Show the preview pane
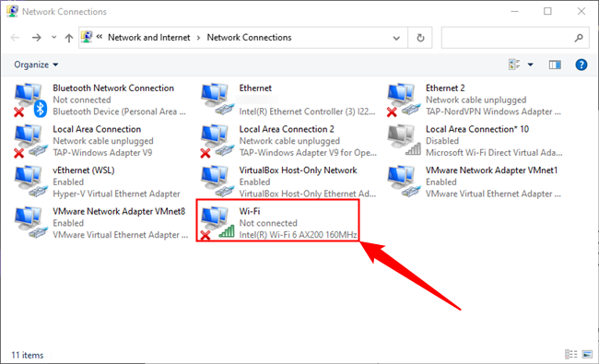599x364 pixels. [x=555, y=65]
